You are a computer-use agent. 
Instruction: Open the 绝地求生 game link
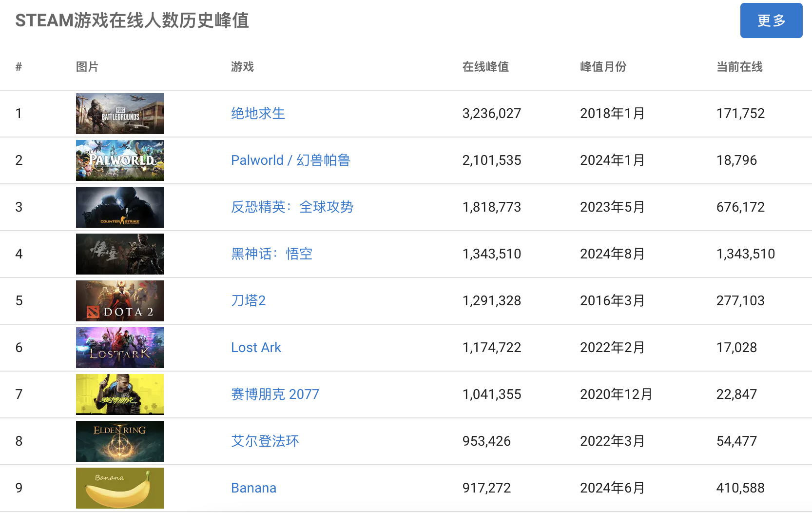click(258, 113)
